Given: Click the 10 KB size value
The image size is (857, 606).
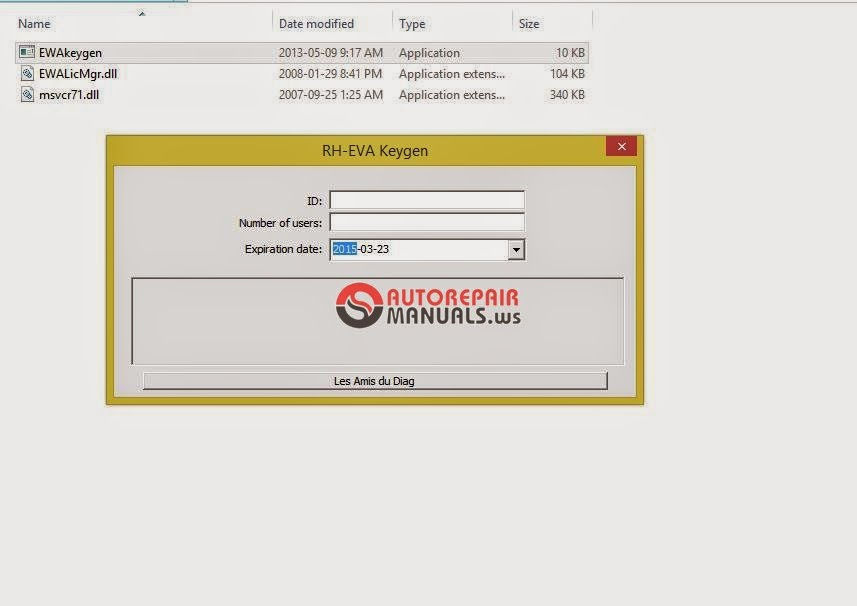Looking at the screenshot, I should (570, 53).
